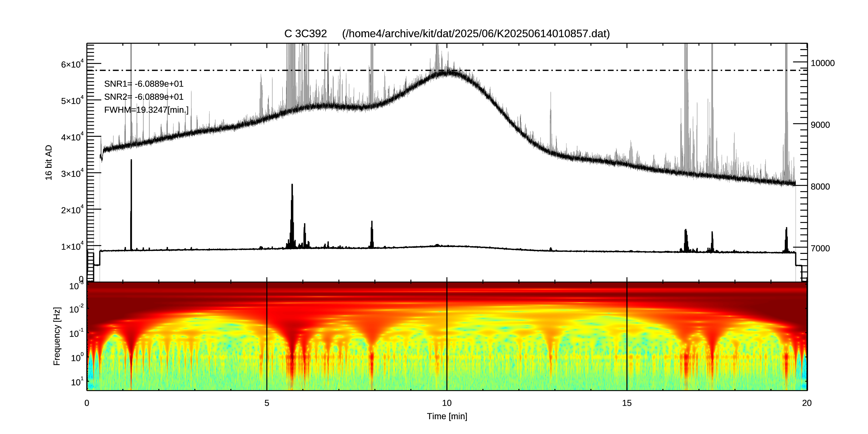Click the vertical 5-minute line in spectrogram

267,336
